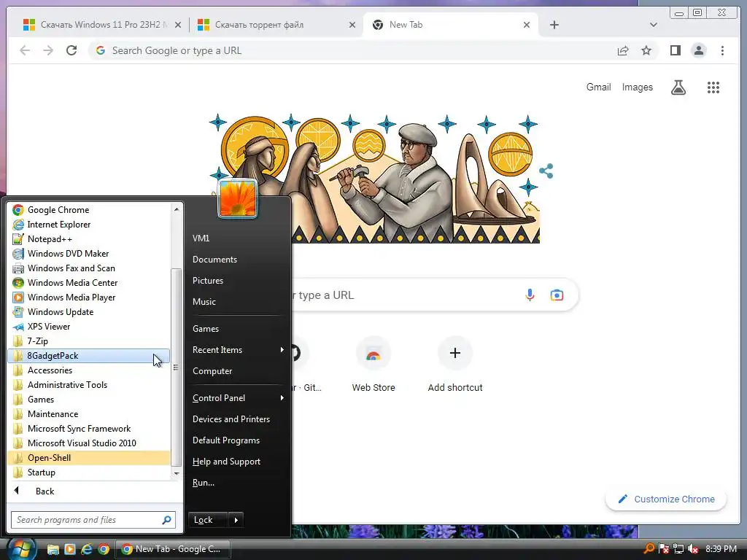
Task: Search by image with Lens icon
Action: point(557,295)
